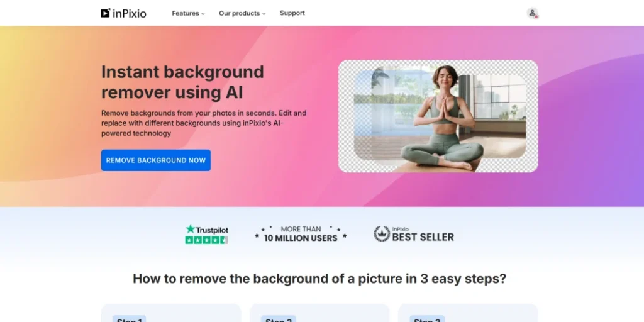
Task: Click the Trustpilot green star logo
Action: (x=190, y=229)
